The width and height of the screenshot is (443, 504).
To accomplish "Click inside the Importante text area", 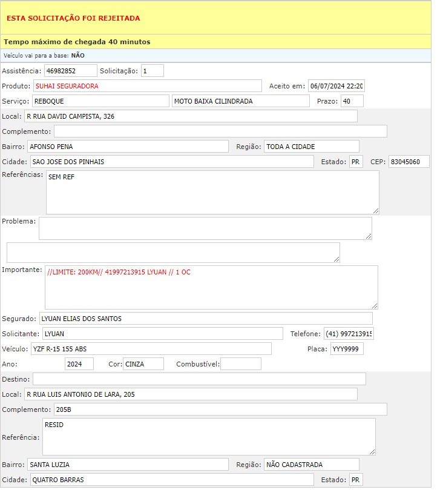I will [211, 287].
